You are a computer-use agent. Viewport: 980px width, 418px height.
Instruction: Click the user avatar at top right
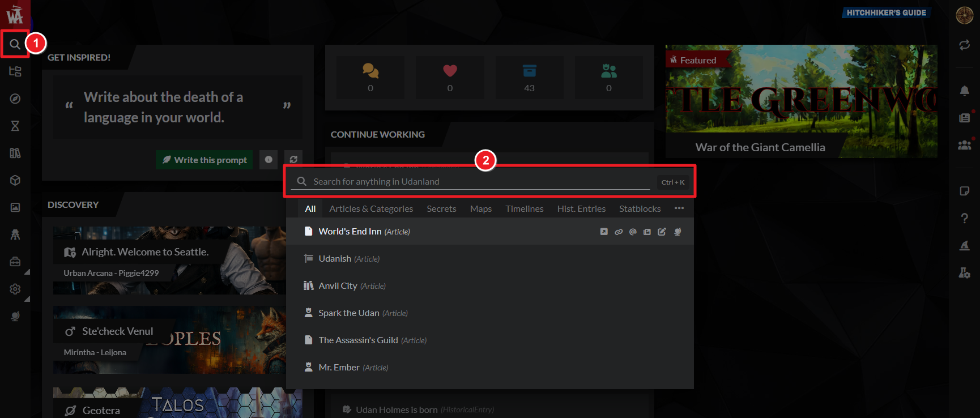point(965,15)
